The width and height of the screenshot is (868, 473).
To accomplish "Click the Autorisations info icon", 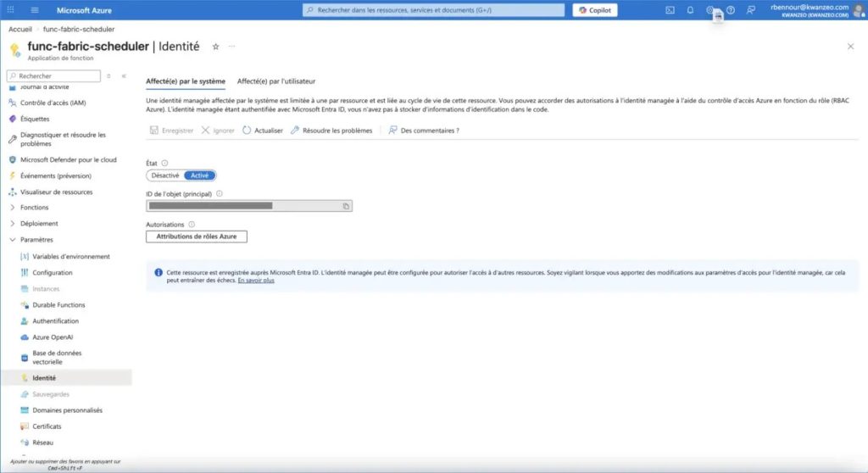I will click(192, 225).
